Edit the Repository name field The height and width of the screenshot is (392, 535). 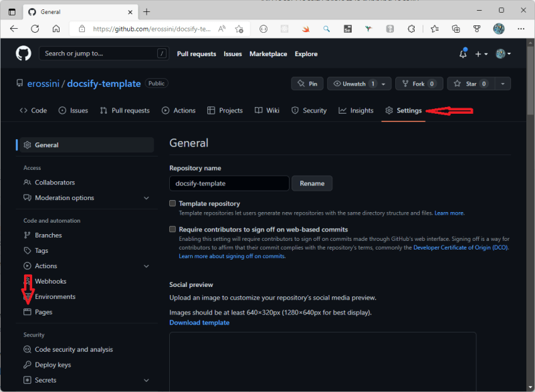coord(229,183)
